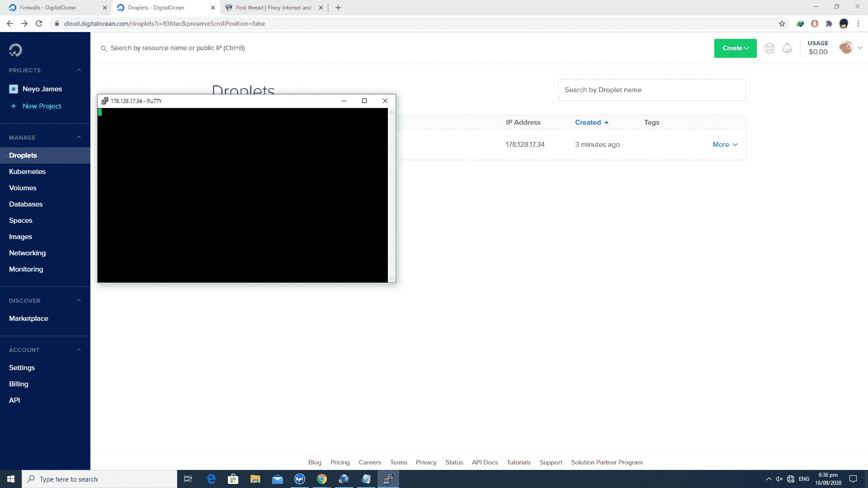Focus Search by Droplet name field

coord(652,90)
